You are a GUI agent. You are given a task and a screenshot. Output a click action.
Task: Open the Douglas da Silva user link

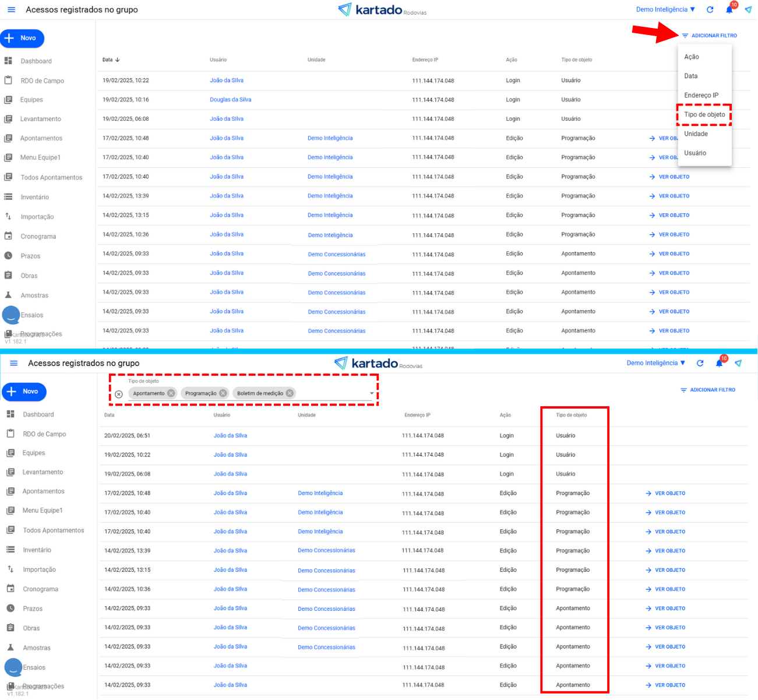click(x=230, y=100)
